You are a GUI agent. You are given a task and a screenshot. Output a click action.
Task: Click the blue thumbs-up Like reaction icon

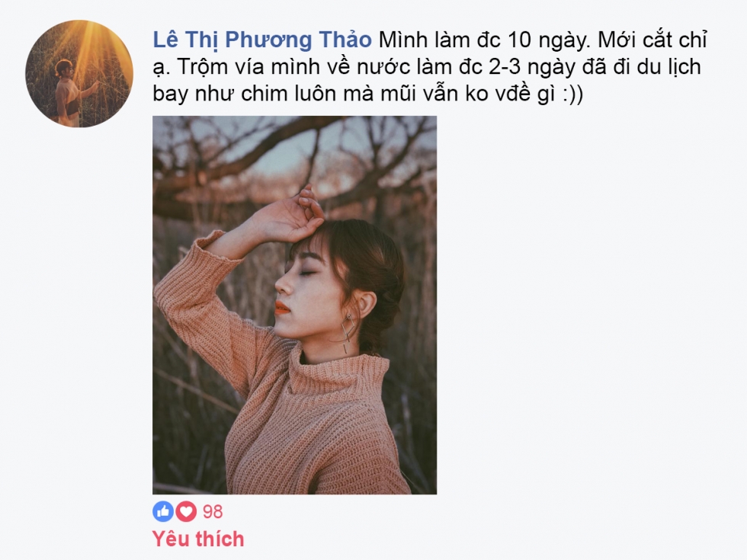(163, 511)
